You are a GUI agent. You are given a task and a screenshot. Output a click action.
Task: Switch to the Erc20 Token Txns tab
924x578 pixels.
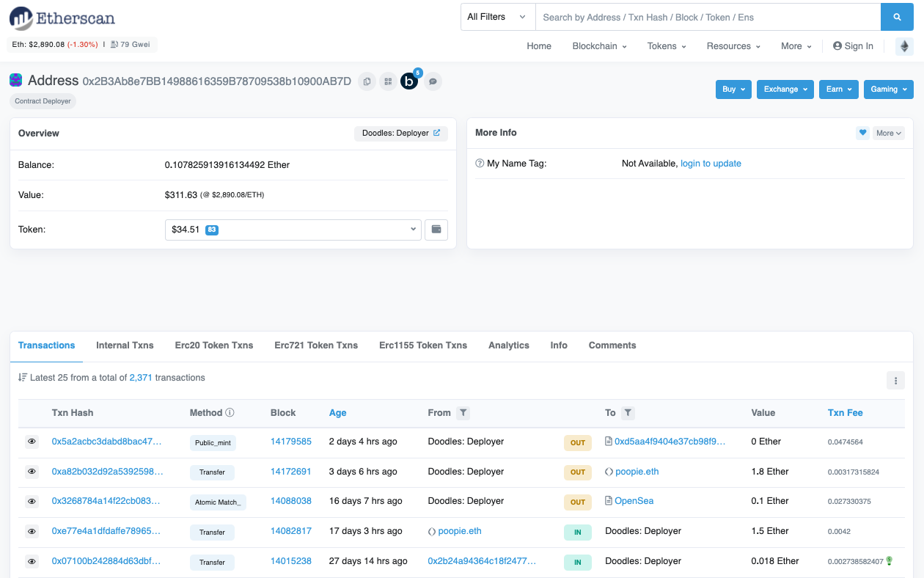214,345
